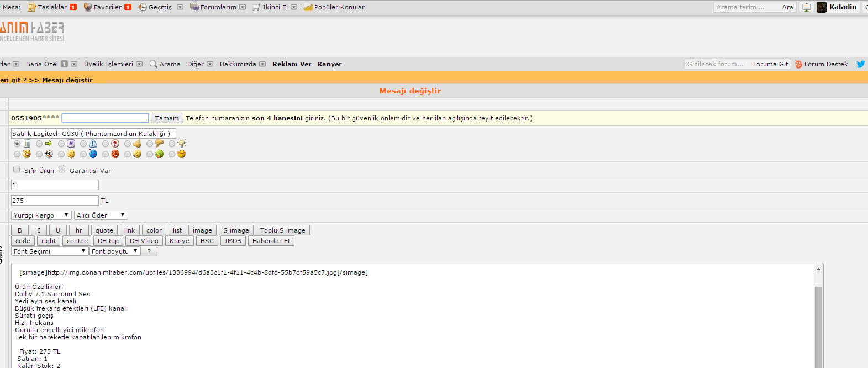Expand the Üyelik İşlemleri dropdown arrow
868x368 pixels.
click(139, 64)
